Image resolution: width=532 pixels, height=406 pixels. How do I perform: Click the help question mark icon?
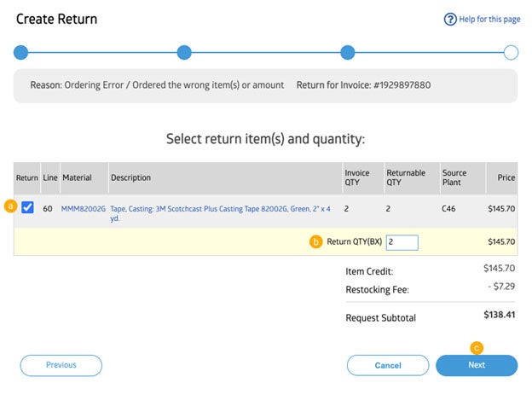click(x=450, y=20)
